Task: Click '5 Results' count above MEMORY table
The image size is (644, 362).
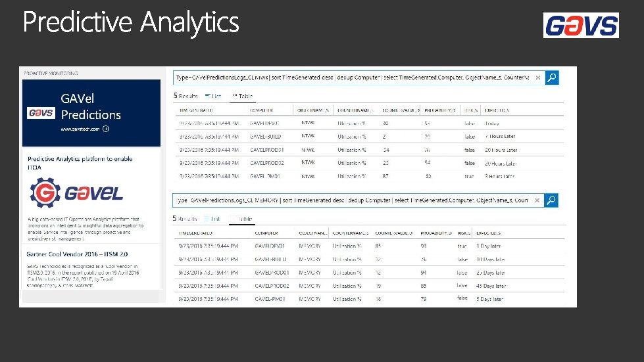Action: coord(184,219)
